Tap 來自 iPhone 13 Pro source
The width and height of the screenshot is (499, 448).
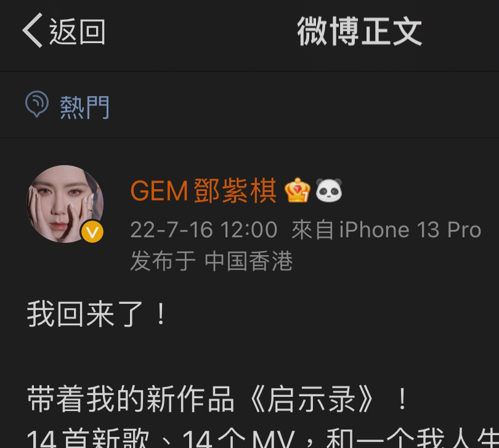386,230
